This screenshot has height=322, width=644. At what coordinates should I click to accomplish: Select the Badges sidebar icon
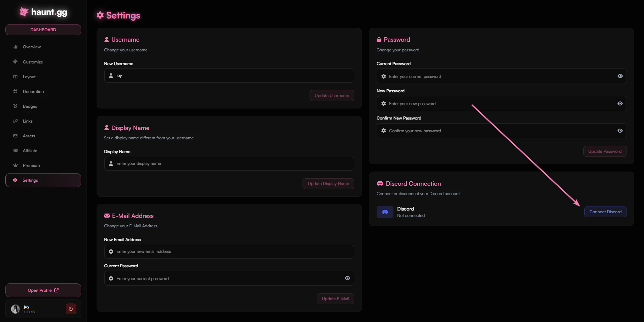tap(15, 106)
